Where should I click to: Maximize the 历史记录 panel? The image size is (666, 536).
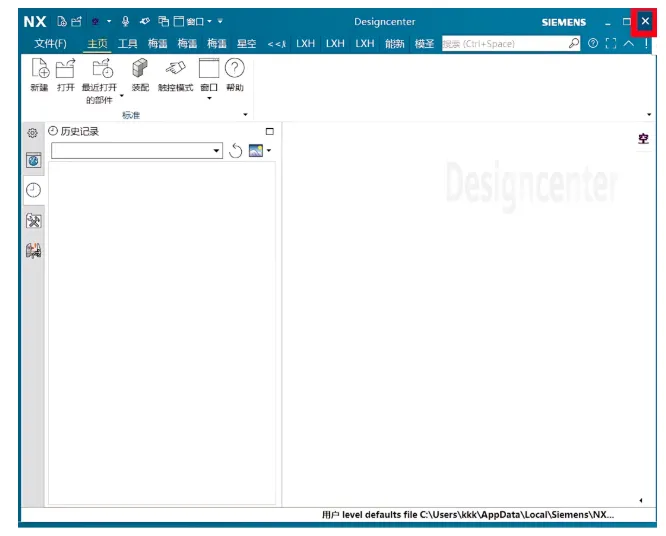click(270, 131)
